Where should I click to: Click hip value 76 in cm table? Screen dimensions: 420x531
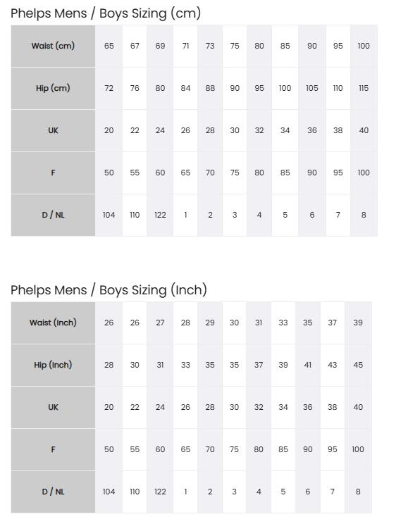[x=135, y=88]
